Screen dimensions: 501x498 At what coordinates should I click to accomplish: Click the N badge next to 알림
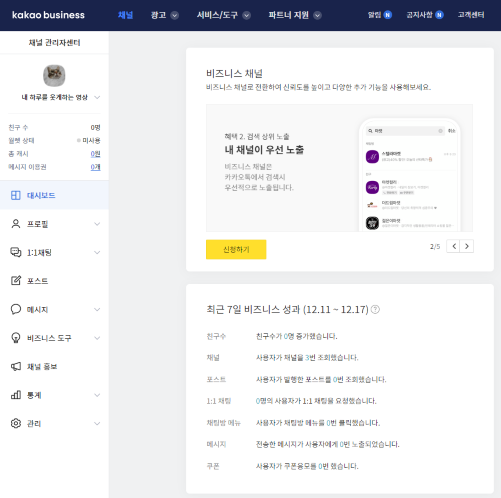[x=388, y=15]
